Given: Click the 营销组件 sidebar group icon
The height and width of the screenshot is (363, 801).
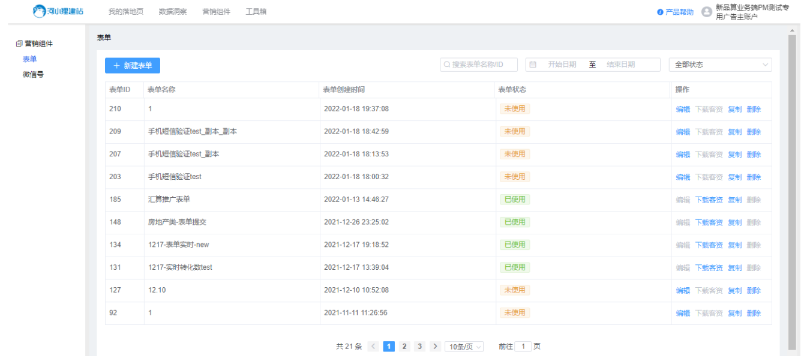Looking at the screenshot, I should [19, 44].
